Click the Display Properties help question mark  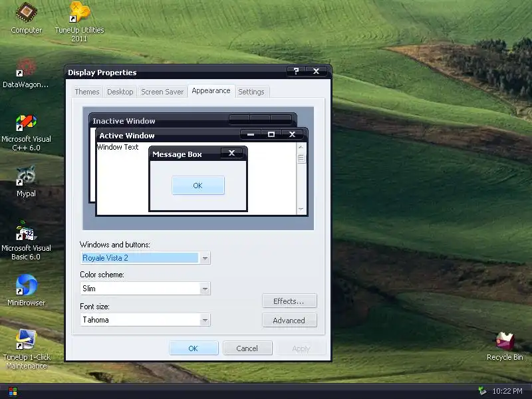[296, 71]
